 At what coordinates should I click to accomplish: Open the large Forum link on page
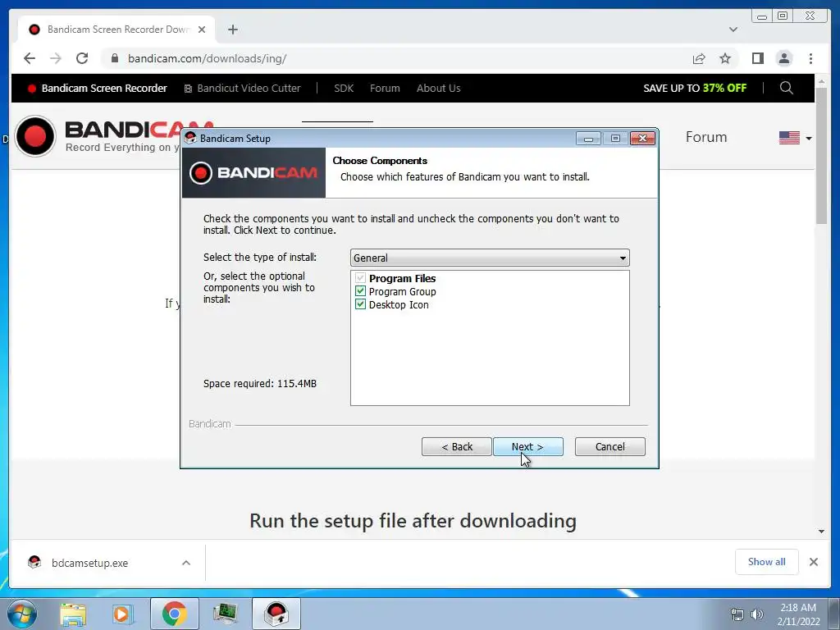tap(706, 137)
